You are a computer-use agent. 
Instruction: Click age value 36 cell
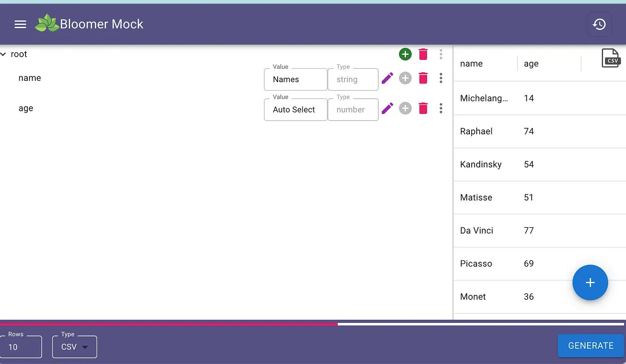pyautogui.click(x=549, y=297)
